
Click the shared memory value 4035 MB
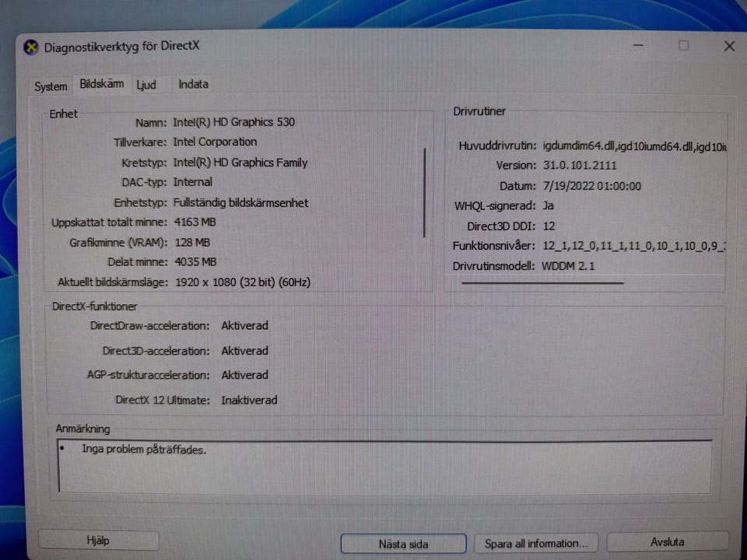coord(196,262)
